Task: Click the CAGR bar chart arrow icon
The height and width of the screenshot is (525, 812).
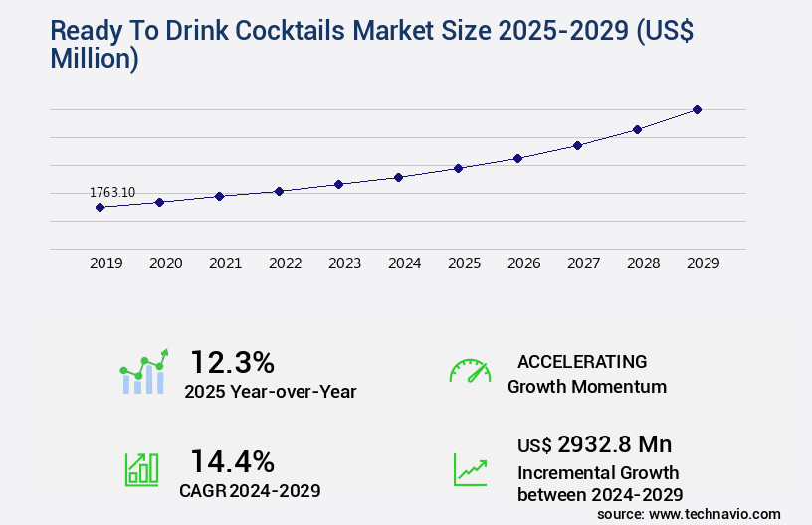Action: (x=141, y=468)
